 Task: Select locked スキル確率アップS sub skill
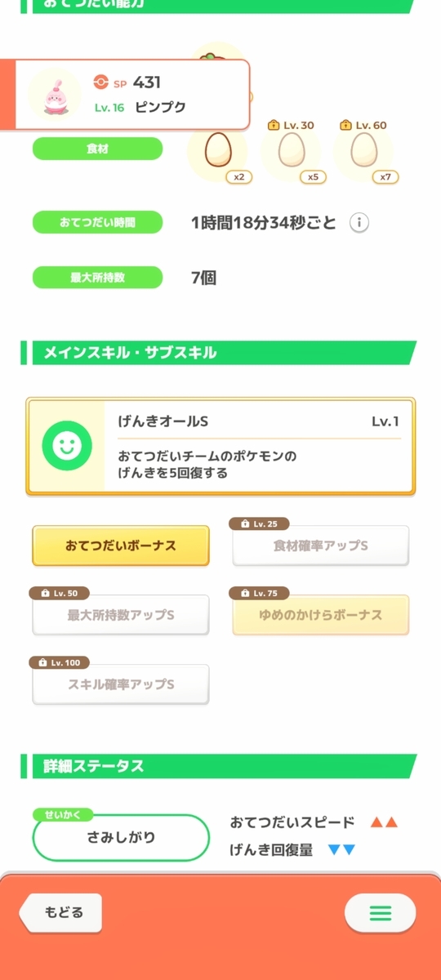point(121,684)
